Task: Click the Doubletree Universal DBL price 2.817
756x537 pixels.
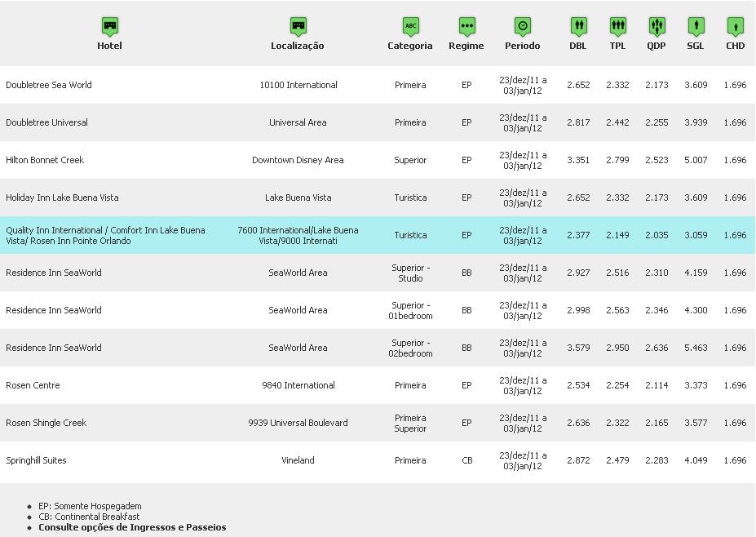Action: pos(578,122)
